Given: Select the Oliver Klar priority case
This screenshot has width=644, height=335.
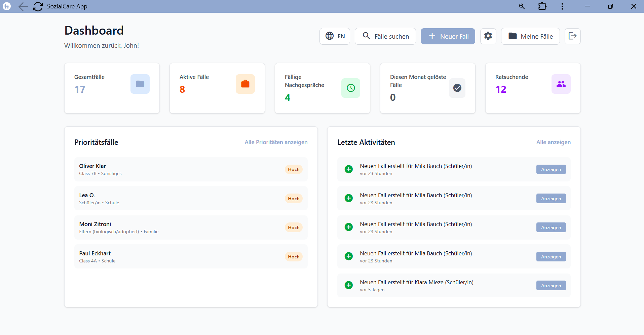Looking at the screenshot, I should (191, 169).
